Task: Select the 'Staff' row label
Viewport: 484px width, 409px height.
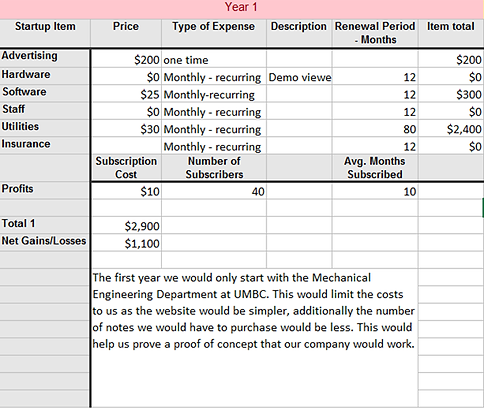Action: click(45, 110)
